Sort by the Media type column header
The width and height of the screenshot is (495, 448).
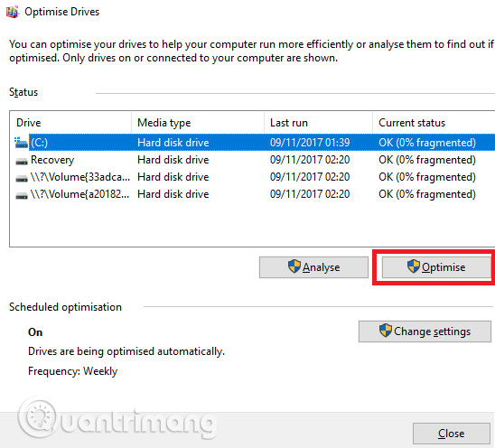(163, 123)
